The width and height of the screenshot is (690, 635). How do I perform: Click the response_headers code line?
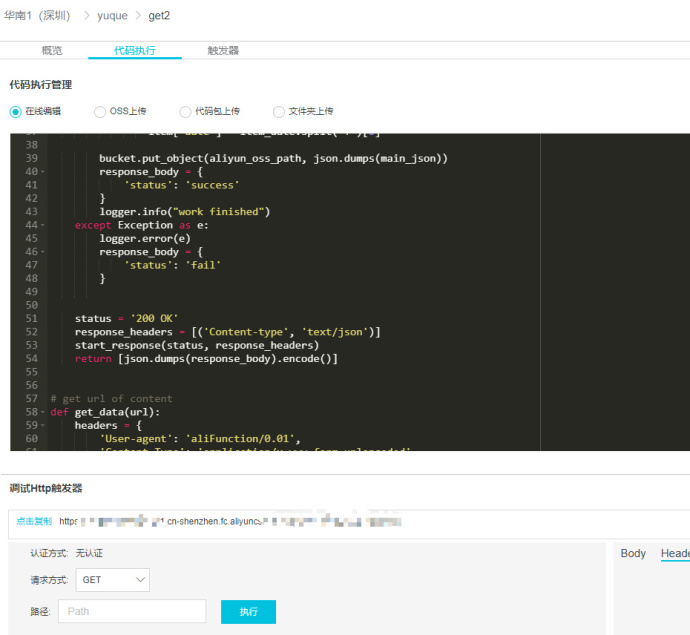point(228,332)
